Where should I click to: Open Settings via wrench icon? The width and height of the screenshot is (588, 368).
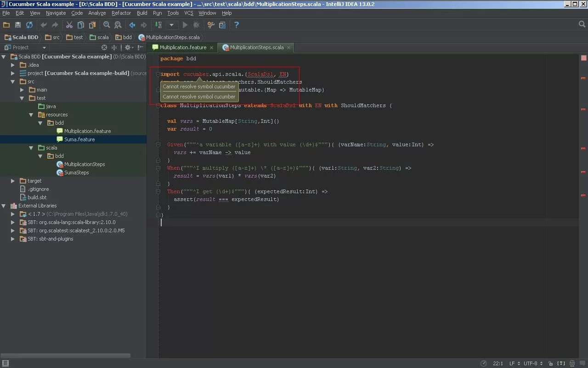(x=211, y=25)
